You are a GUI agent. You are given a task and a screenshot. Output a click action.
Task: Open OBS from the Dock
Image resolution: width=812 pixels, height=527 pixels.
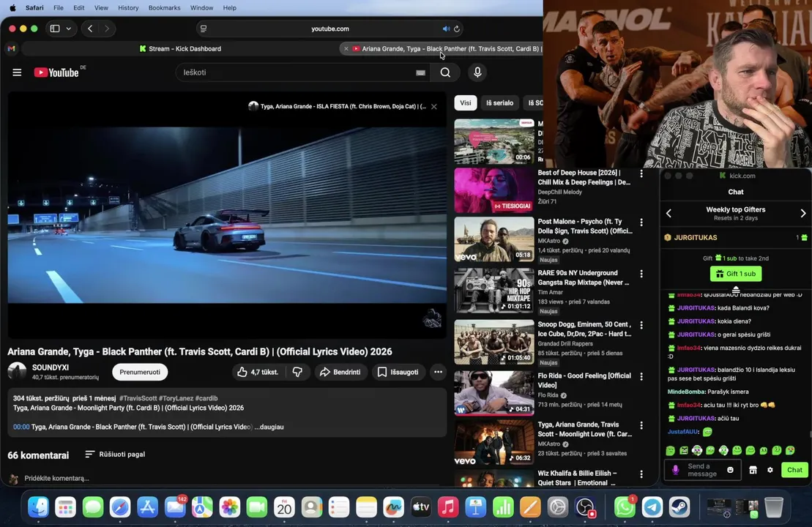[x=585, y=507]
